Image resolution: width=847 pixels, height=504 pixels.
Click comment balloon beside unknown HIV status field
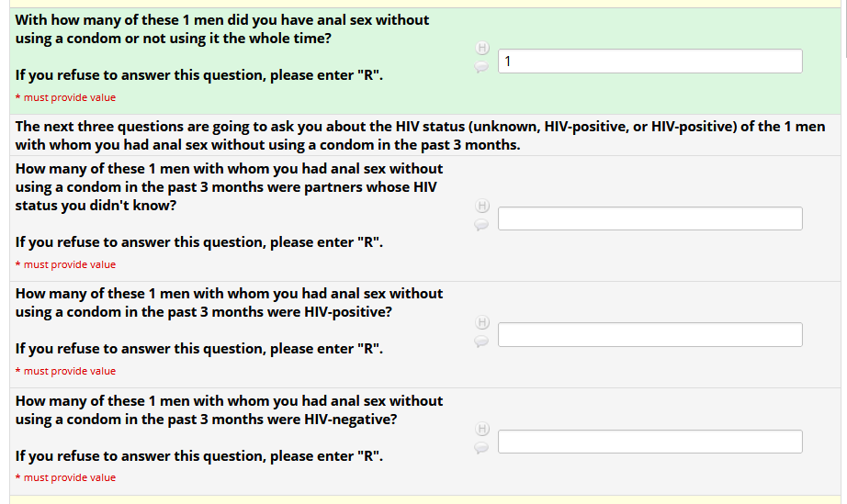tap(481, 224)
